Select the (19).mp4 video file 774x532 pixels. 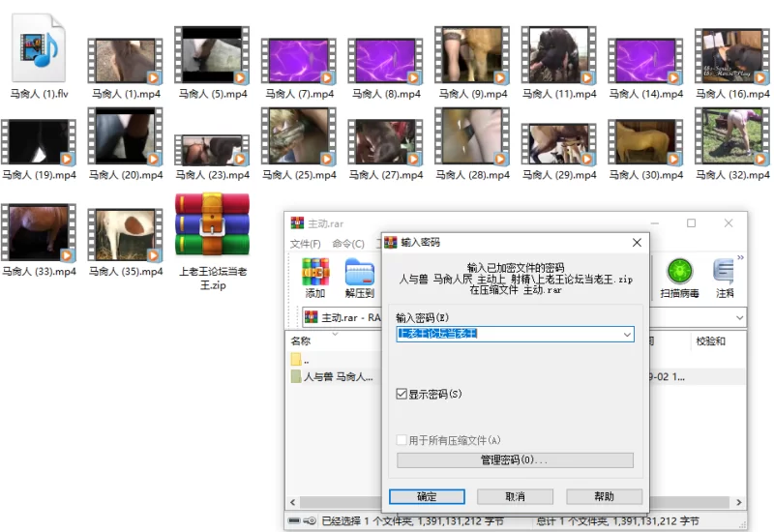click(39, 141)
